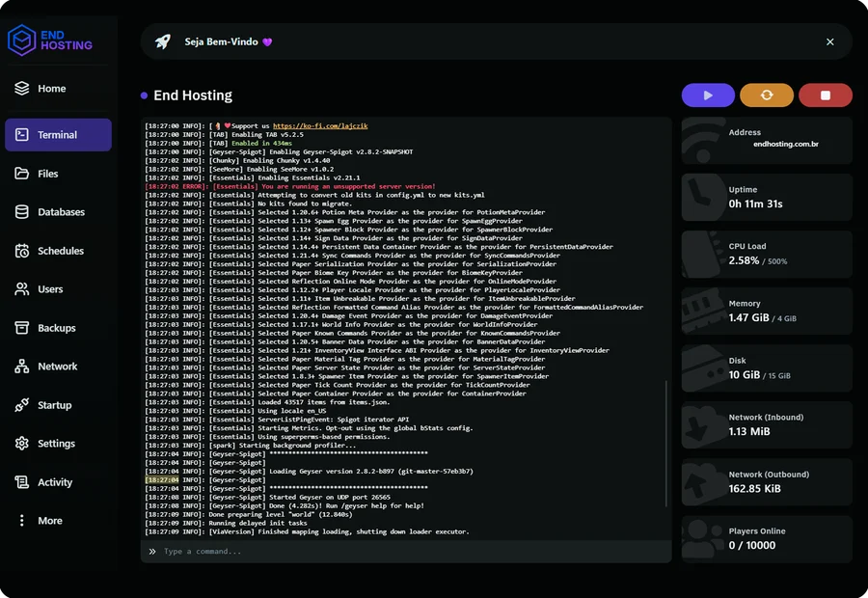This screenshot has width=868, height=598.
Task: Click the red Essentials ERROR log line
Action: click(290, 186)
